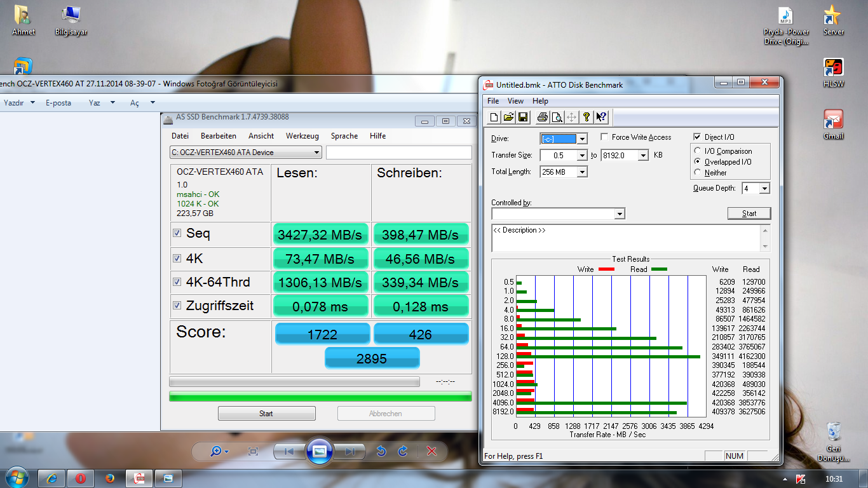The width and height of the screenshot is (868, 488).
Task: Open the Transfer Size 8192.0 end dropdown
Action: point(643,155)
